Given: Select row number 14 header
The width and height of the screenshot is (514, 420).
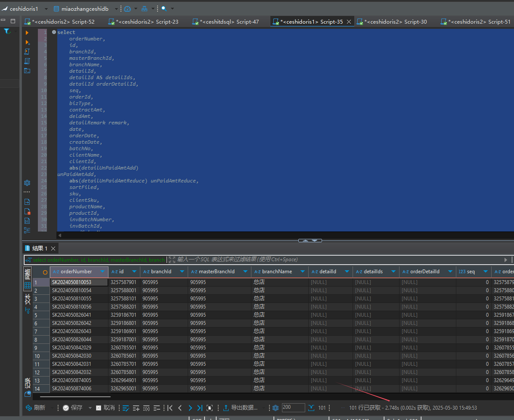Looking at the screenshot, I should [x=41, y=389].
